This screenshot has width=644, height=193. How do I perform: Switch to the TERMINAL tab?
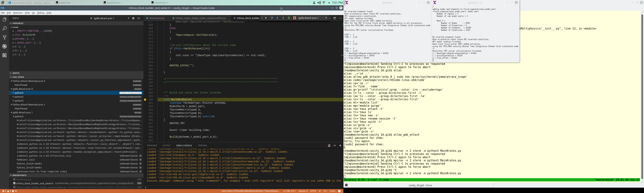[x=202, y=145]
